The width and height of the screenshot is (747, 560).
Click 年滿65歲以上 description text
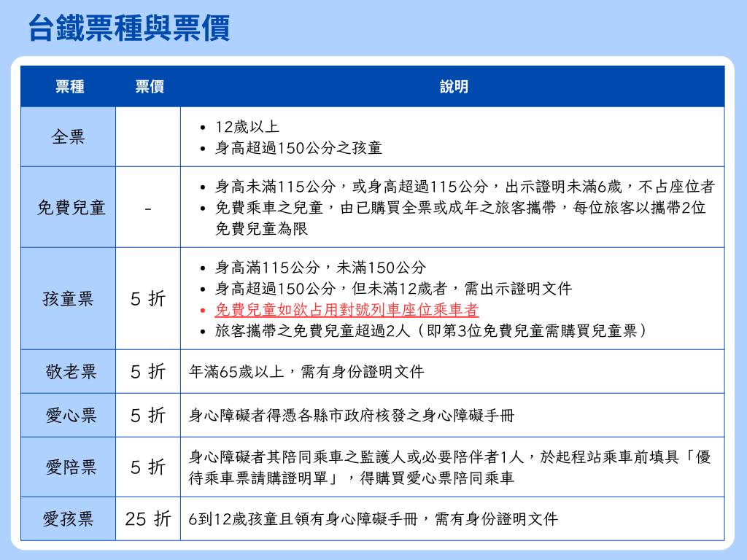coord(306,371)
